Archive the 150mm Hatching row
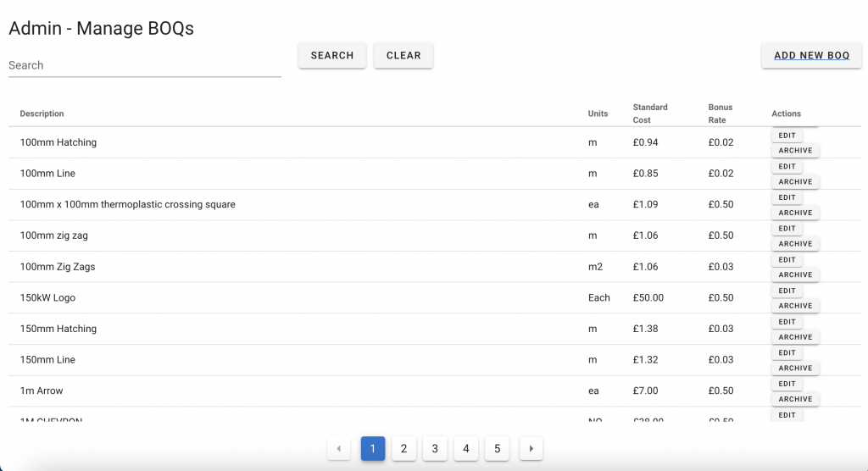This screenshot has width=868, height=471. click(x=795, y=337)
